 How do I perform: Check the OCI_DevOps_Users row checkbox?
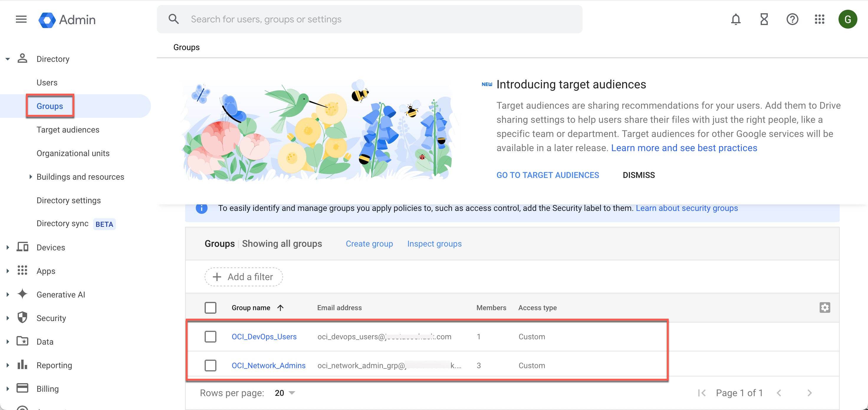(x=210, y=336)
